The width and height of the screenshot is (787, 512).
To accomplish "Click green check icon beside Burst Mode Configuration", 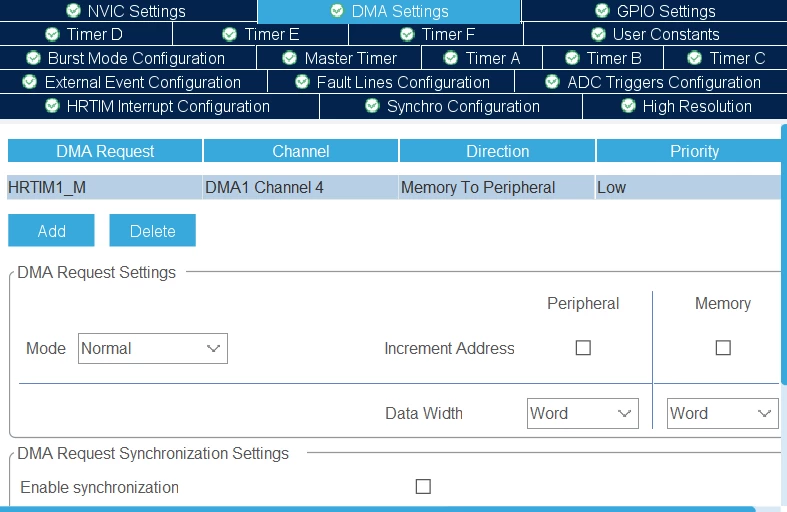I will coord(33,58).
